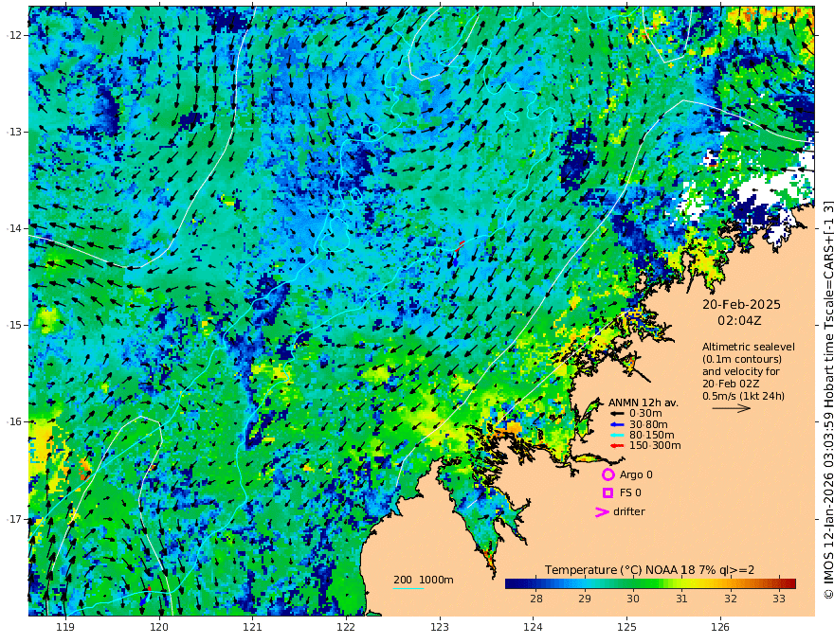
Task: Click the red 150-300m legend arrow
Action: (616, 446)
